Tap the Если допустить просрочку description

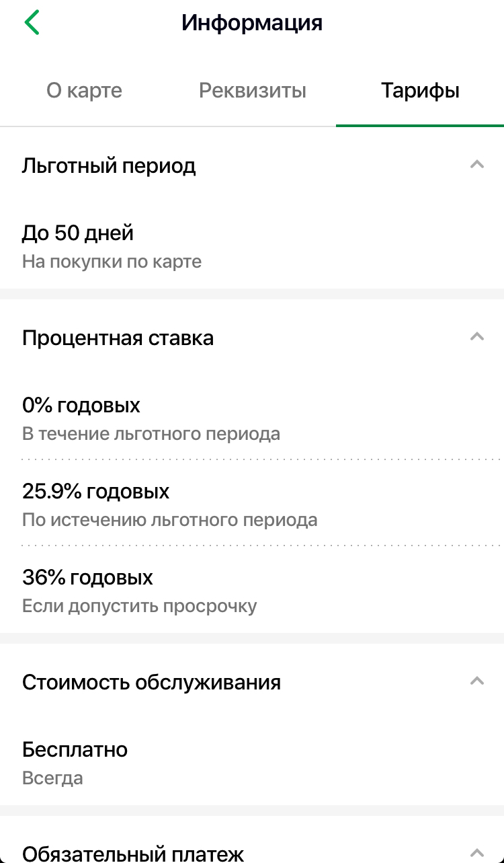pos(140,606)
